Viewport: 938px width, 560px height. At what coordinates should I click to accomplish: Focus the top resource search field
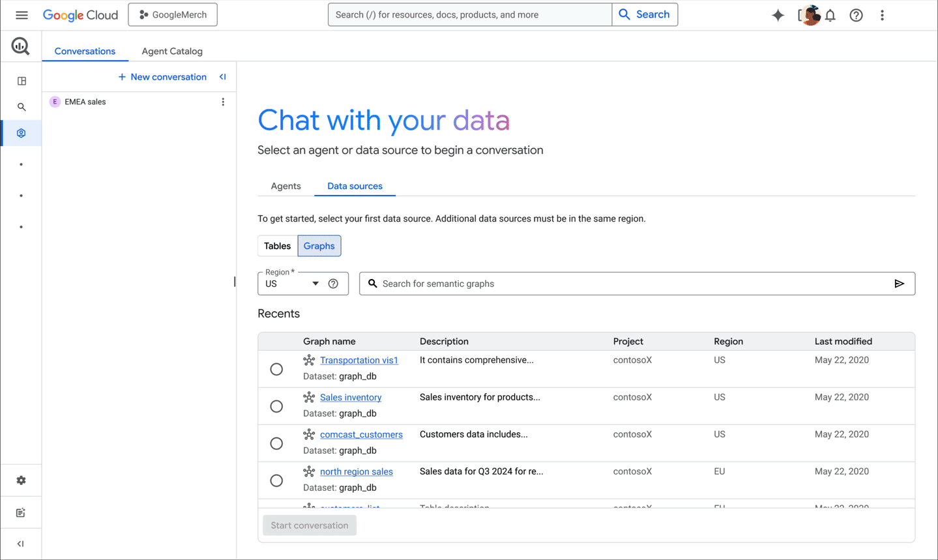(470, 14)
